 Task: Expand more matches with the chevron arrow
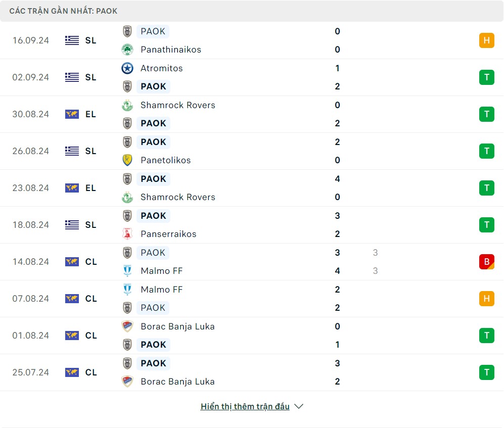299,406
